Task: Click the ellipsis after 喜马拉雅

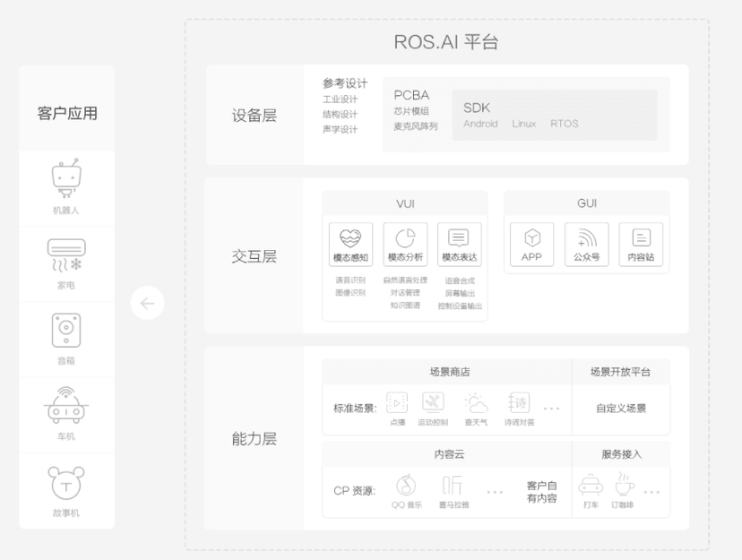Action: click(x=495, y=492)
